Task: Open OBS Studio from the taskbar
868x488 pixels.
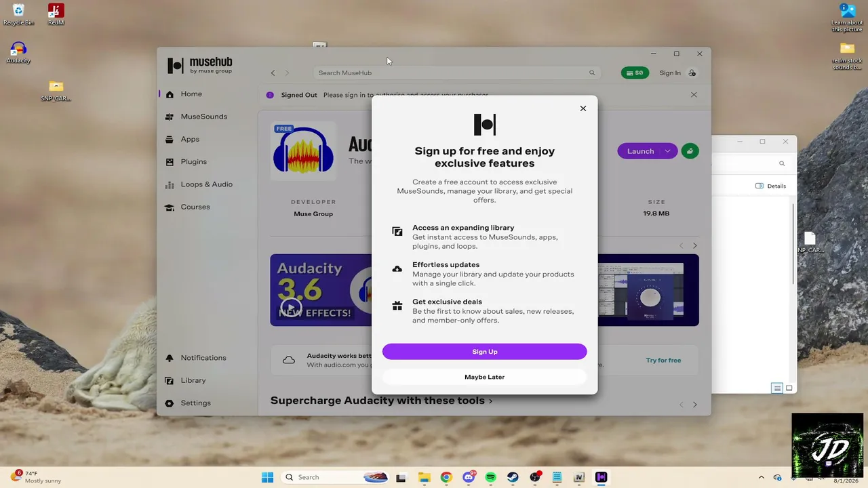Action: click(x=535, y=478)
